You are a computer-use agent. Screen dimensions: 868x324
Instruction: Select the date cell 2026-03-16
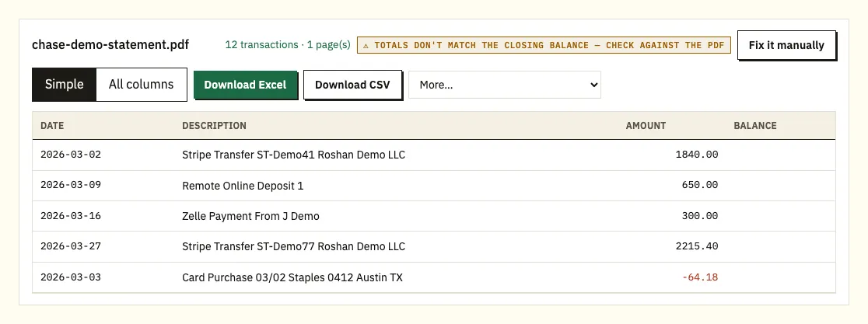[x=71, y=216]
